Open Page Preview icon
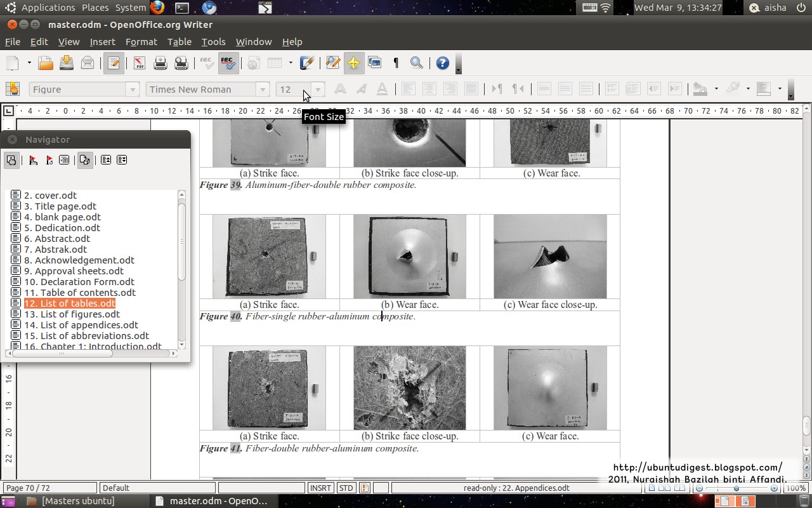 [x=181, y=63]
